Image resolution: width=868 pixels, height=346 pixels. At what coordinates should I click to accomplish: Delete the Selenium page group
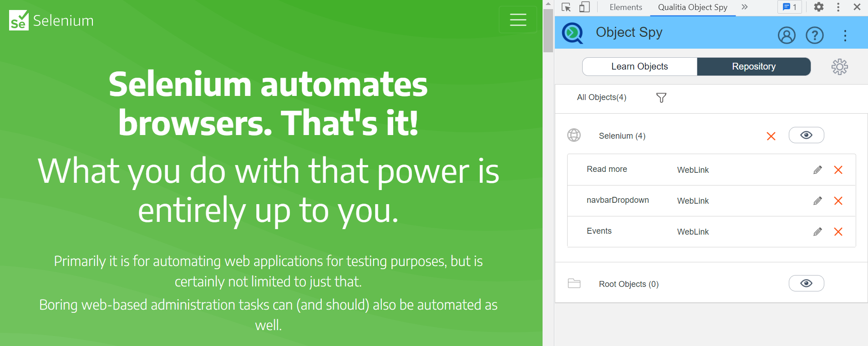[771, 136]
